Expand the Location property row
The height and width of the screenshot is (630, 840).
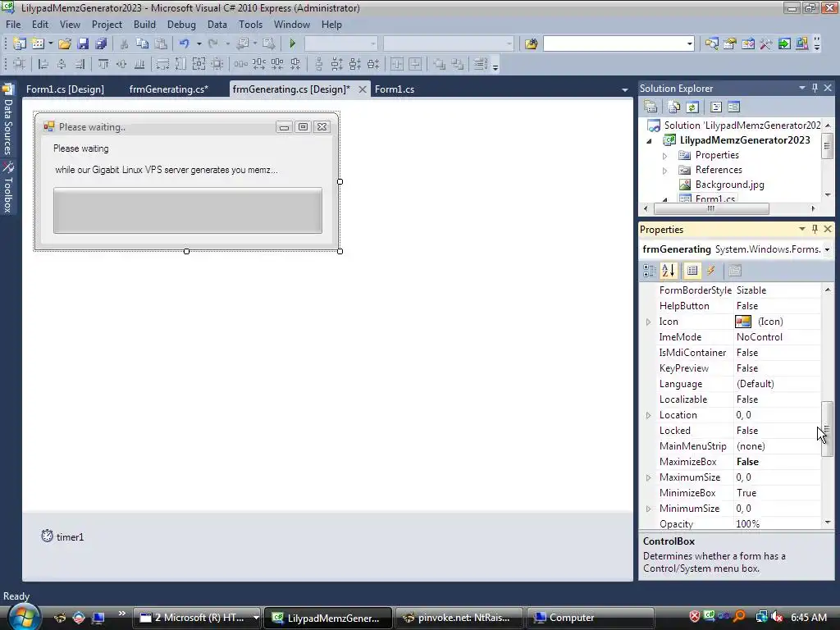[648, 415]
